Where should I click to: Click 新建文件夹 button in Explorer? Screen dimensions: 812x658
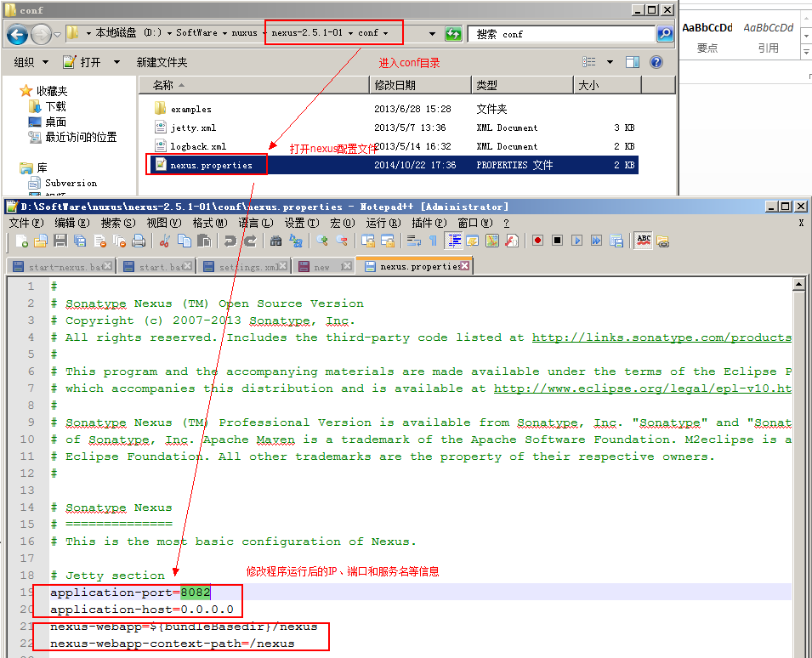pos(162,62)
